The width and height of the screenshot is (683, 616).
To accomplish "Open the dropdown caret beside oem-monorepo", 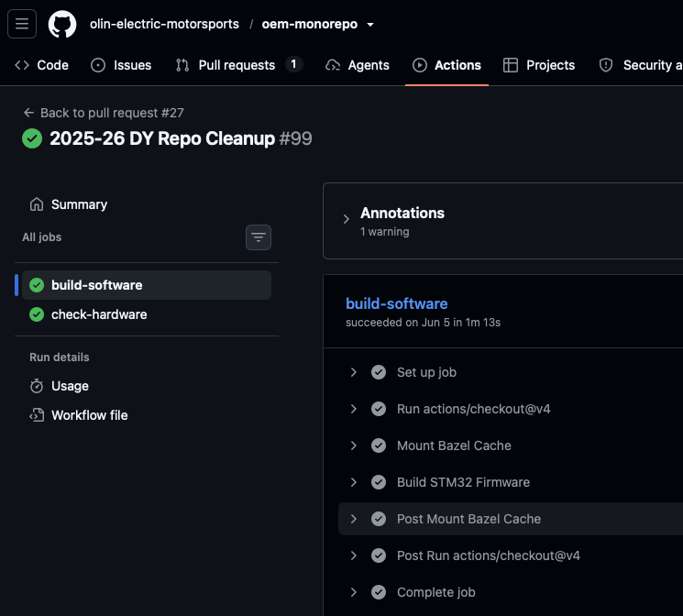I will tap(370, 25).
